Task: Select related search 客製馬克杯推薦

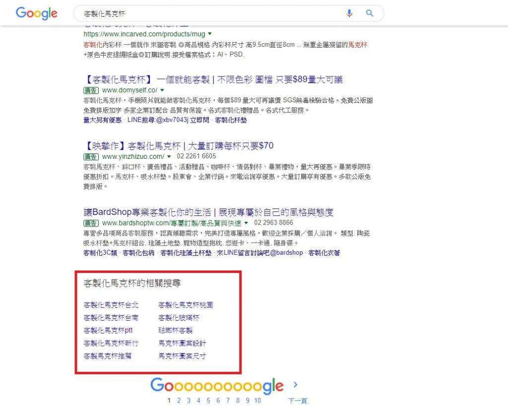Action: pyautogui.click(x=108, y=356)
